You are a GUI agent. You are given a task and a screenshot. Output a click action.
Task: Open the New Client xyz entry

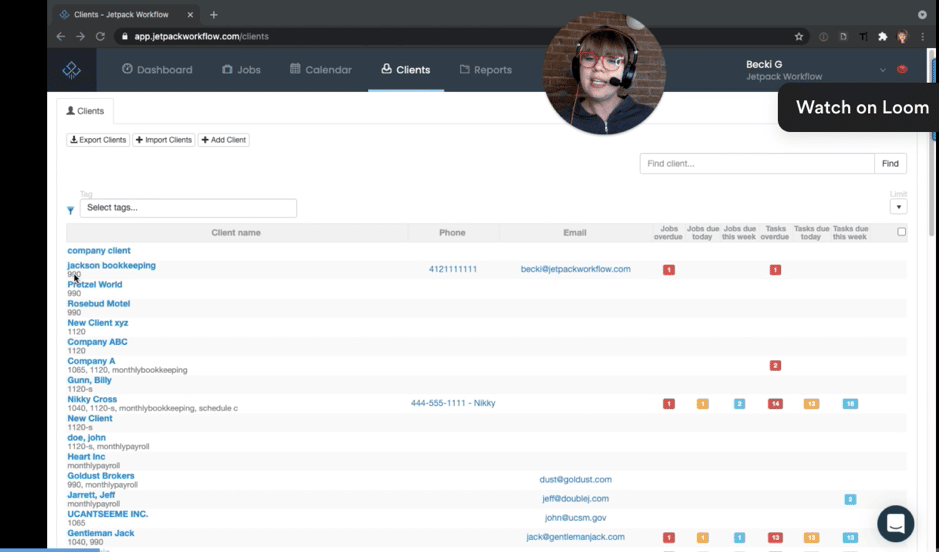[x=98, y=323]
